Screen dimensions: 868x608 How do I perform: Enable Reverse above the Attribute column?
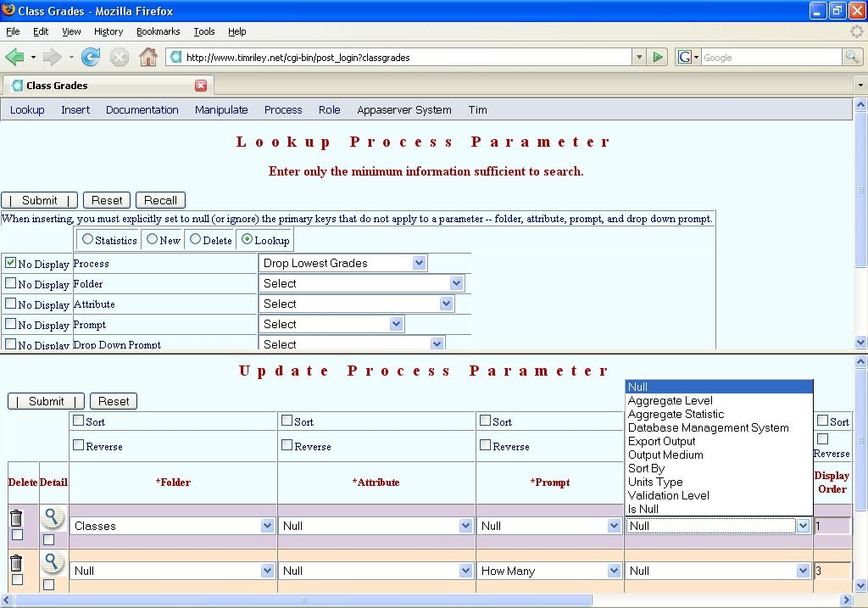point(287,444)
